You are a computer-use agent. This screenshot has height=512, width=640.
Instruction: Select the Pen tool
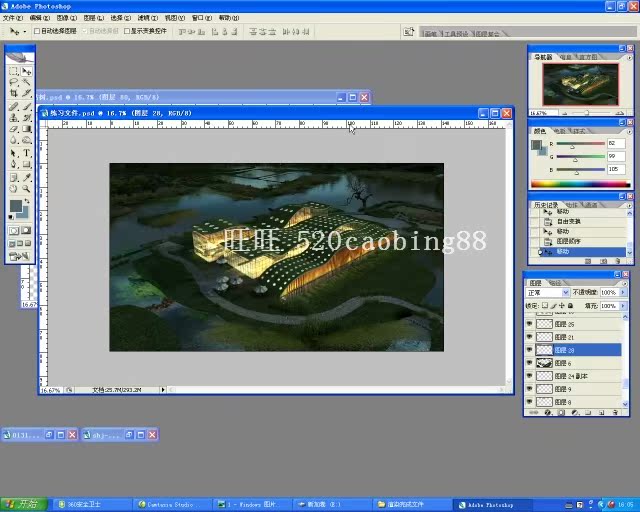(13, 164)
